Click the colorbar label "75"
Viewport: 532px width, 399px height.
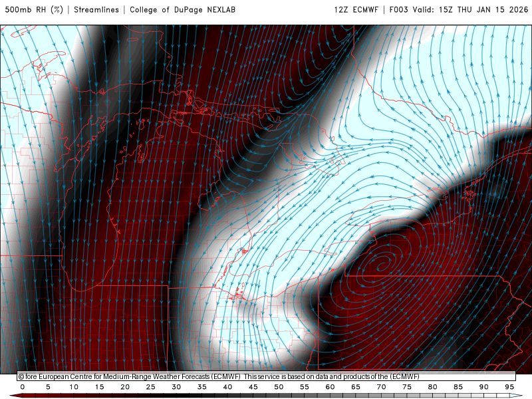(x=407, y=387)
